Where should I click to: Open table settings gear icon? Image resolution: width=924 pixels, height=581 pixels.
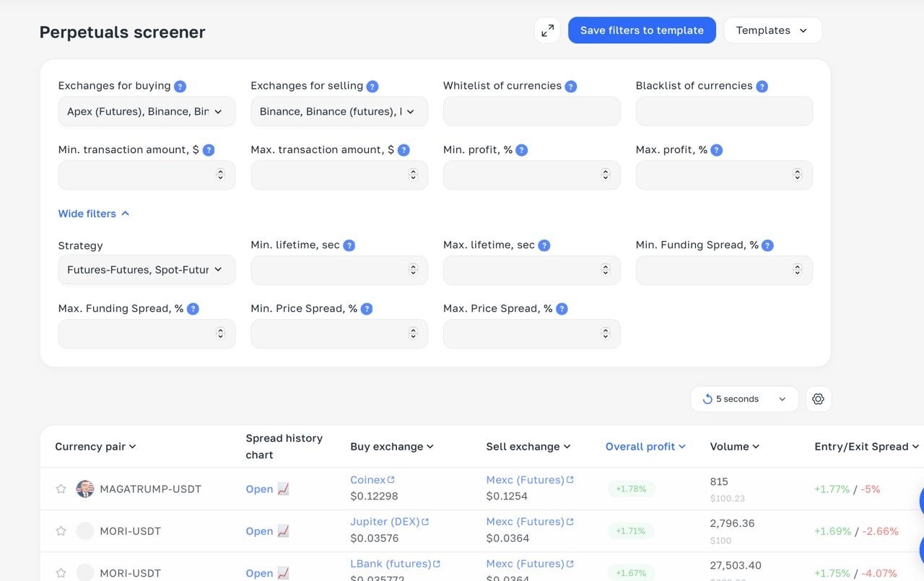[818, 399]
